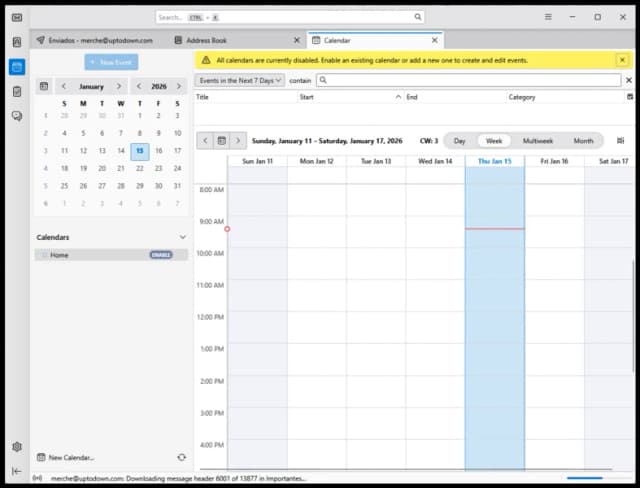Click New Calendar… at the bottom

(66, 457)
